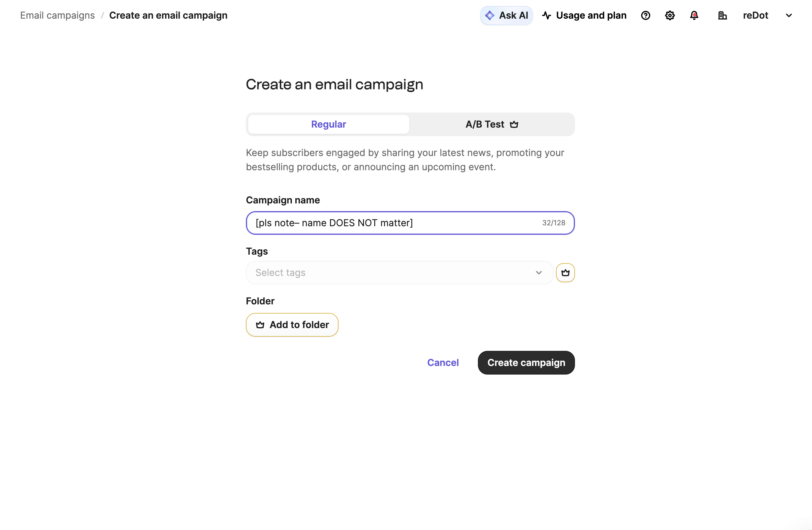Switch to the A/B Test tab
The height and width of the screenshot is (530, 812).
pos(484,124)
